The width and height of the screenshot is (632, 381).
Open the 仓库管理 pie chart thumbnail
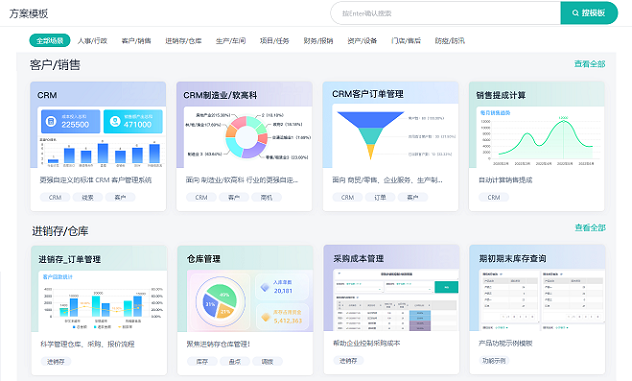point(250,301)
